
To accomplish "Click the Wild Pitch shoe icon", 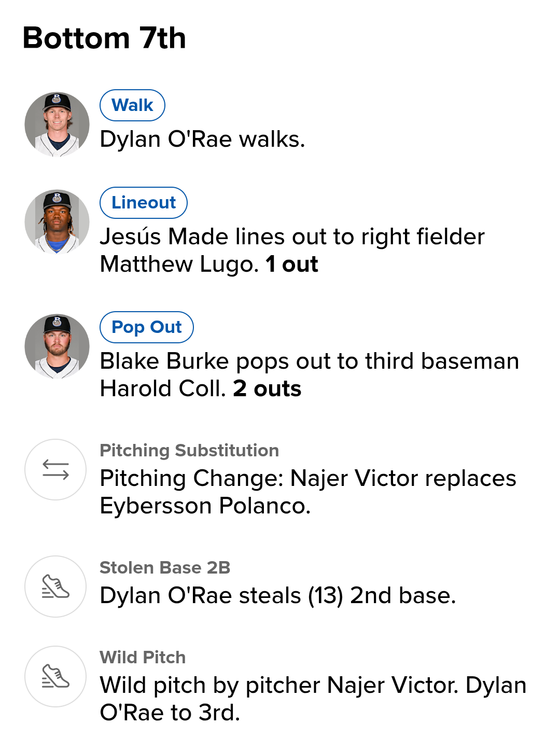I will click(x=55, y=676).
